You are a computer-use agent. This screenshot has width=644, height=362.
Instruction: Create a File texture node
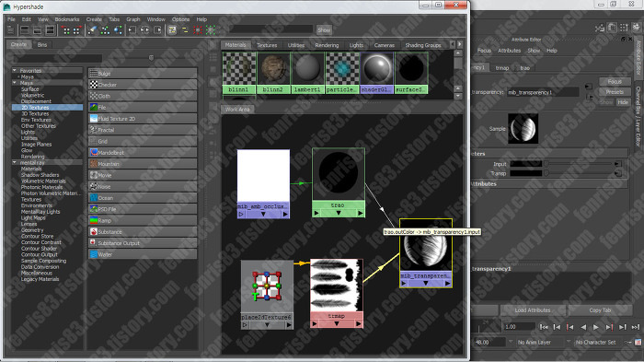click(143, 107)
